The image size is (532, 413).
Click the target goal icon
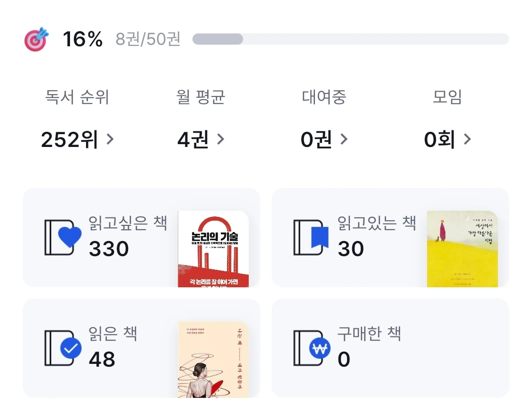[36, 39]
